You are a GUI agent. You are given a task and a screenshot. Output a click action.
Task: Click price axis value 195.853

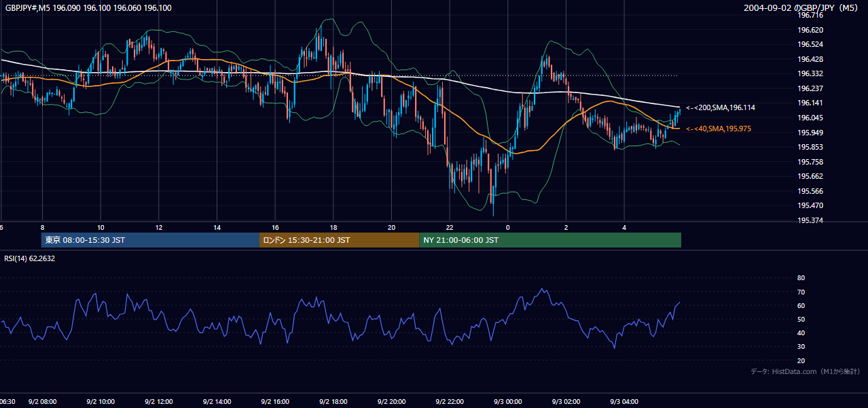[810, 147]
